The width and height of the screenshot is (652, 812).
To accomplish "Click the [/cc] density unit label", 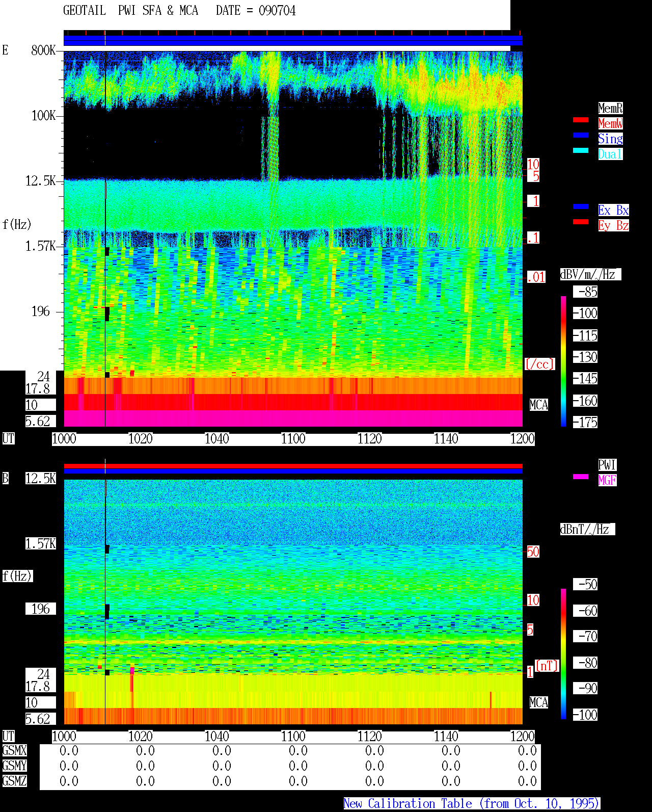I will (539, 364).
